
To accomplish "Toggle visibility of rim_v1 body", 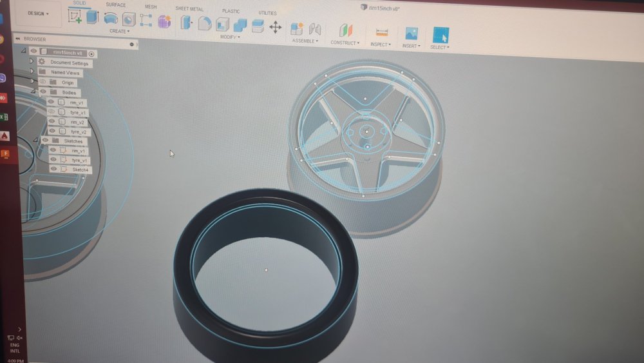I will point(52,102).
